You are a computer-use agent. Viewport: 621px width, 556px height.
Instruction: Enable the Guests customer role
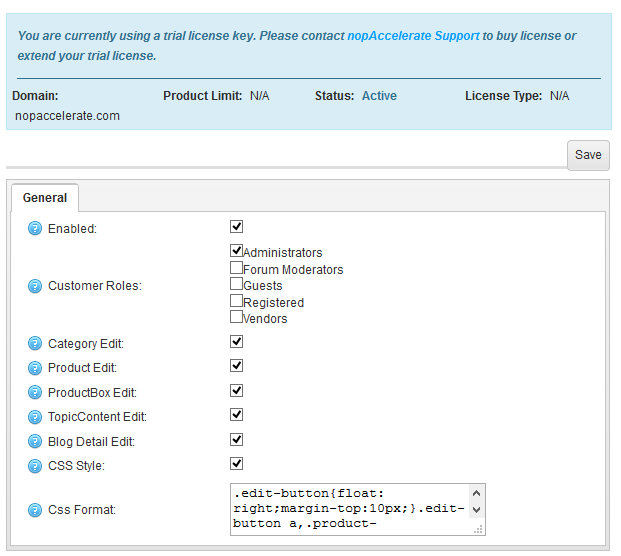[237, 284]
